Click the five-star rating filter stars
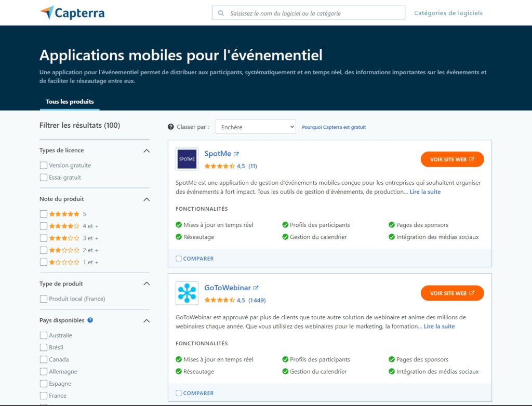 pyautogui.click(x=64, y=214)
